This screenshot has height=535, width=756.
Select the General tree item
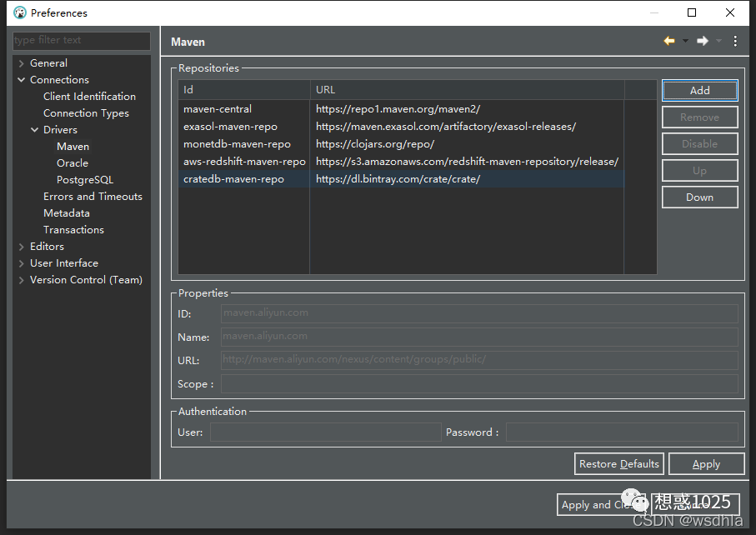[x=48, y=63]
